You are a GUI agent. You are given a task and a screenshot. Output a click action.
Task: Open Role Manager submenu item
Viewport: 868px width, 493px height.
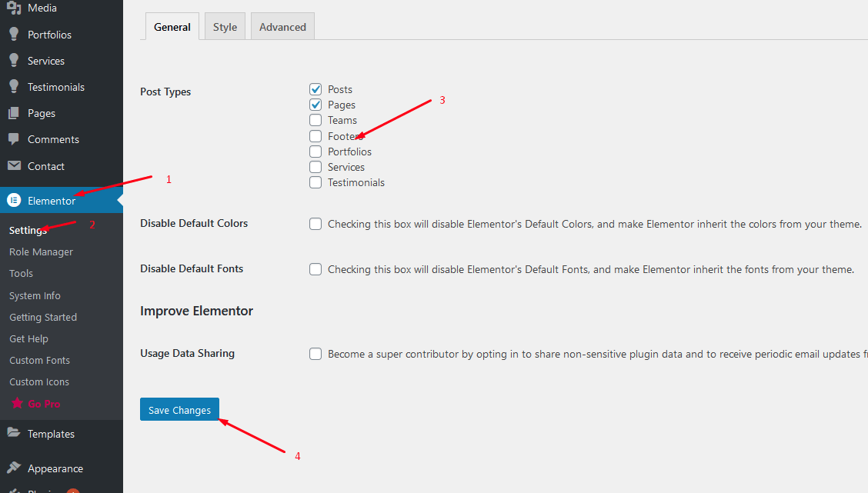coord(41,251)
